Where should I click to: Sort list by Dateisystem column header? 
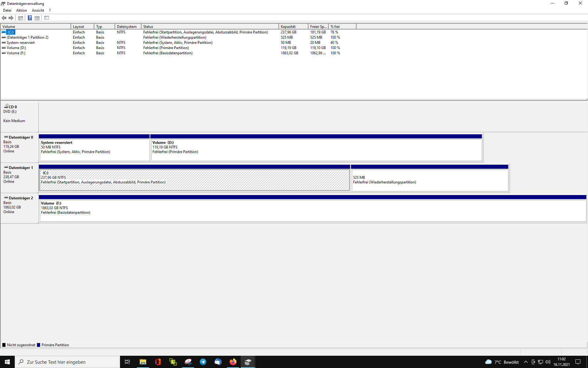(x=127, y=27)
